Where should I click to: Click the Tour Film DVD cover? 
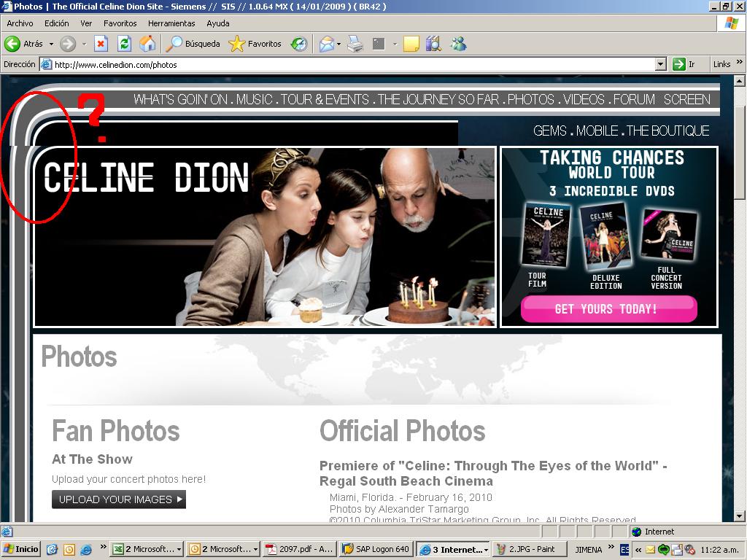pos(546,234)
